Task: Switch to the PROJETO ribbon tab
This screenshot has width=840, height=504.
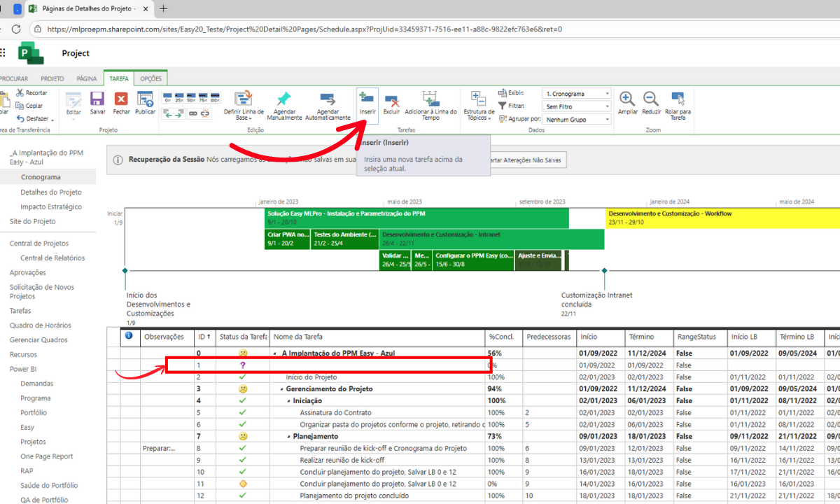Action: (x=52, y=79)
